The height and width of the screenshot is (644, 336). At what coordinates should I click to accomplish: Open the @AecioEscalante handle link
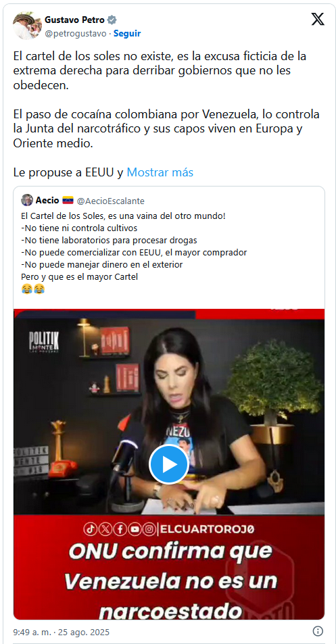coord(111,201)
